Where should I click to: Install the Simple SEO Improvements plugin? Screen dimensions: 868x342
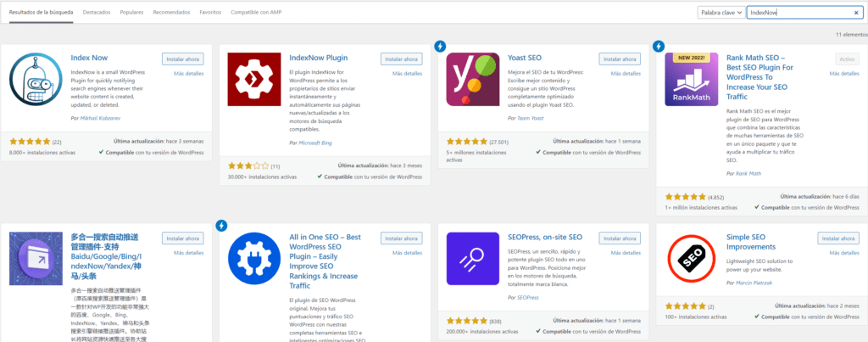point(838,238)
